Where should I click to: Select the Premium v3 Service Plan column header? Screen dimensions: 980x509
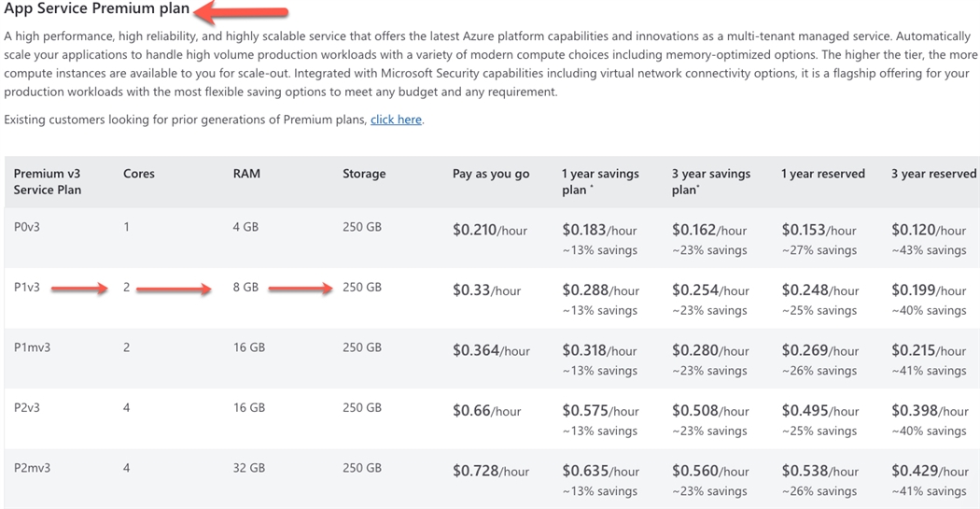pyautogui.click(x=48, y=182)
